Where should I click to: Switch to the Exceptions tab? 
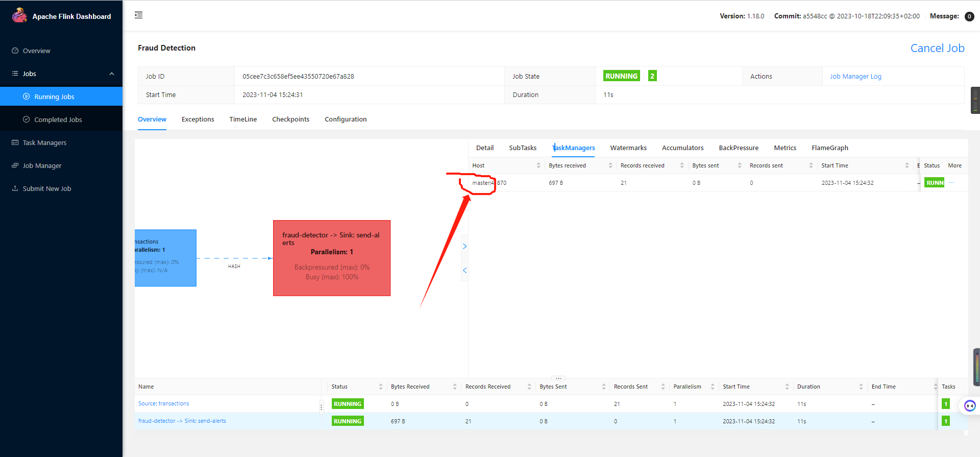pyautogui.click(x=198, y=119)
